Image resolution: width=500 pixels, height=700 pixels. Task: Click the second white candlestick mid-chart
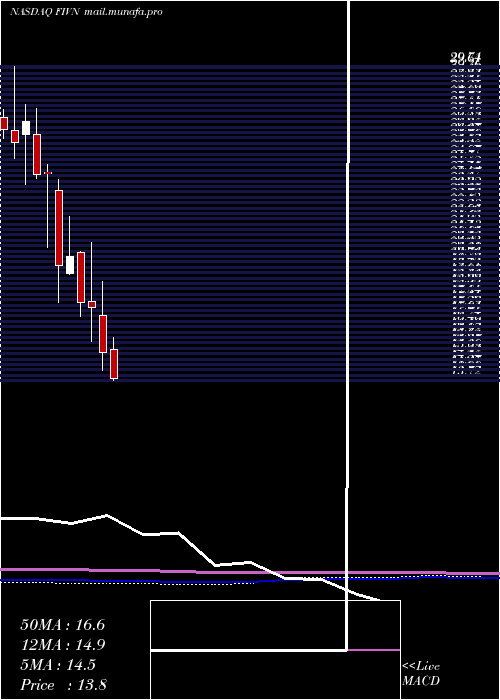tap(70, 265)
